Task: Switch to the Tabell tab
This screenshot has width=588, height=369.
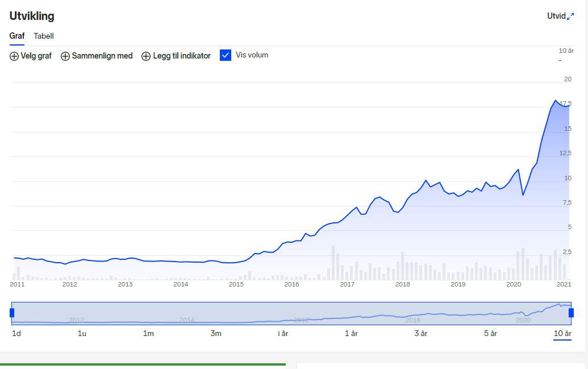Action: coord(44,36)
